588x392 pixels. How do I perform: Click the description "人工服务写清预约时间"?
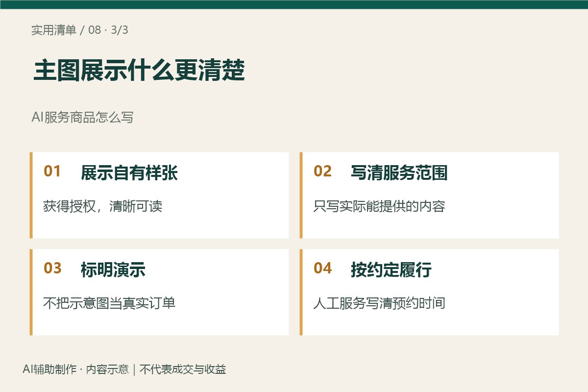click(x=379, y=303)
